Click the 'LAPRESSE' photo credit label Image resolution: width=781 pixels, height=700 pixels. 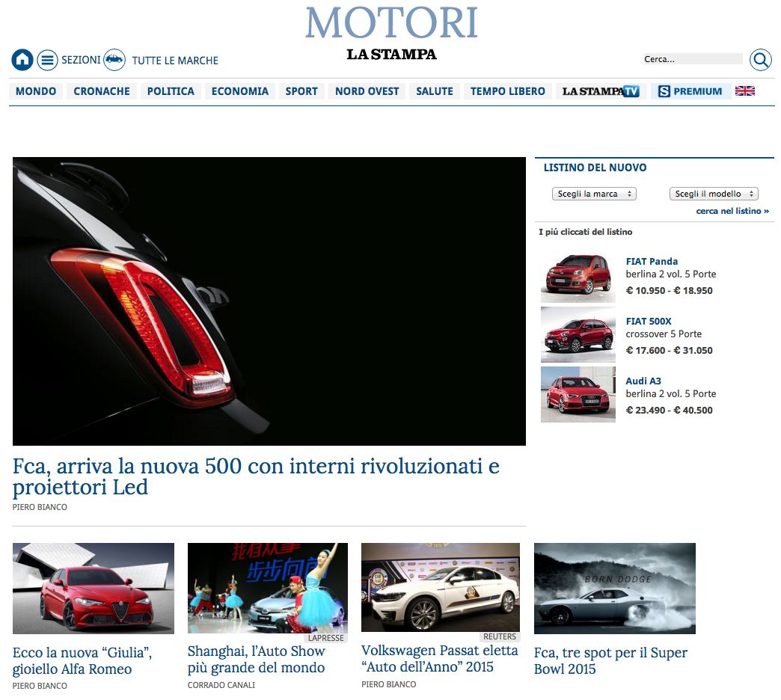325,638
